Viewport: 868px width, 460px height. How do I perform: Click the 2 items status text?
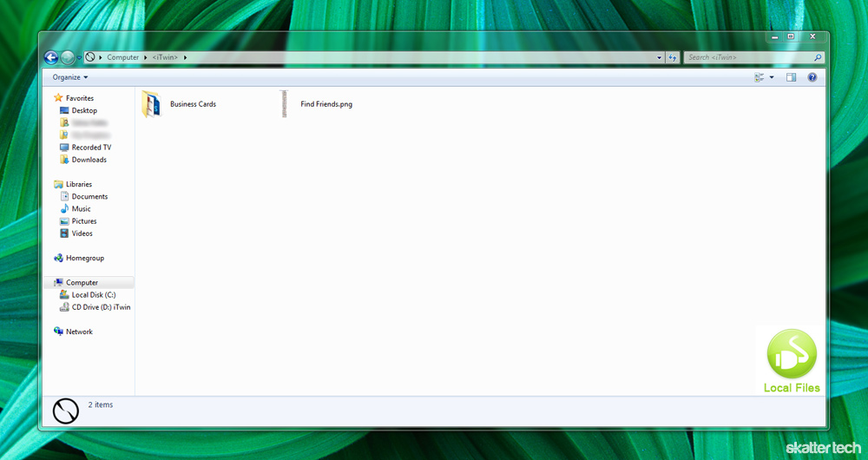(x=101, y=404)
